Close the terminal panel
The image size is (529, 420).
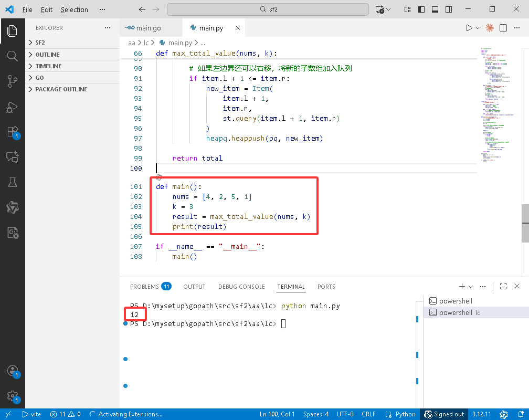pyautogui.click(x=517, y=286)
